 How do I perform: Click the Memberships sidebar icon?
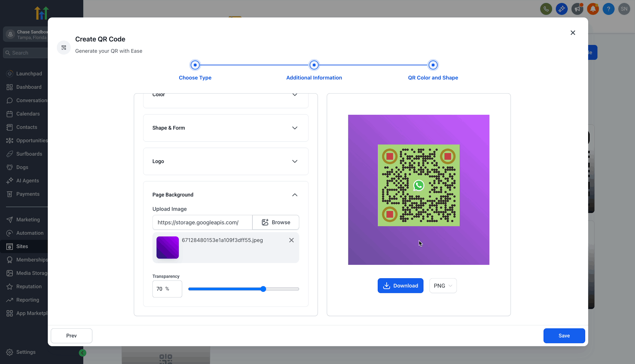[10, 260]
